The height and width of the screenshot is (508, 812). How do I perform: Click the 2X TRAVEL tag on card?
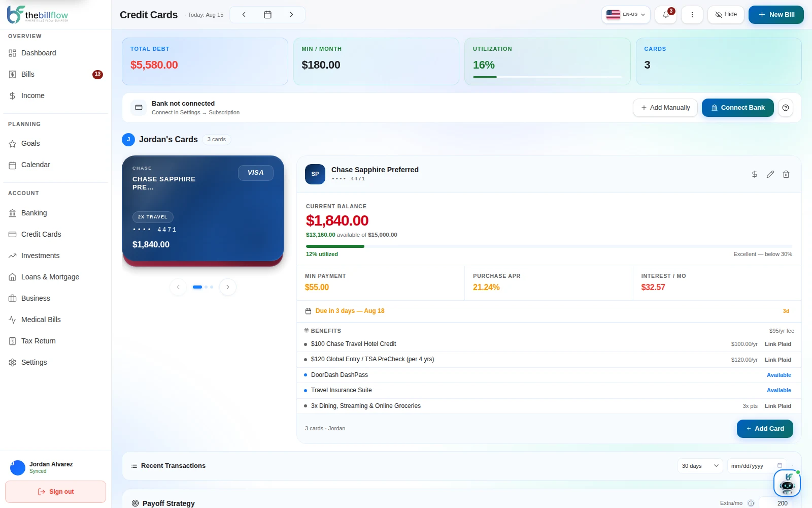point(153,217)
